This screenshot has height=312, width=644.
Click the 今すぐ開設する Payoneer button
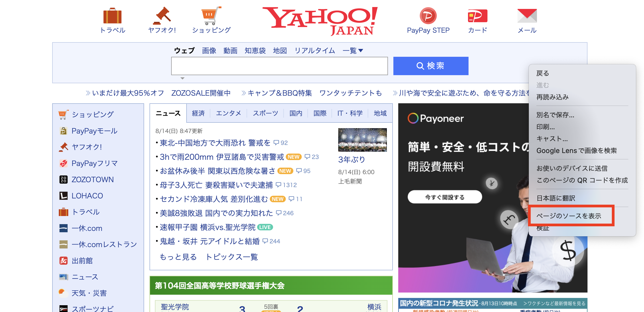click(x=445, y=197)
